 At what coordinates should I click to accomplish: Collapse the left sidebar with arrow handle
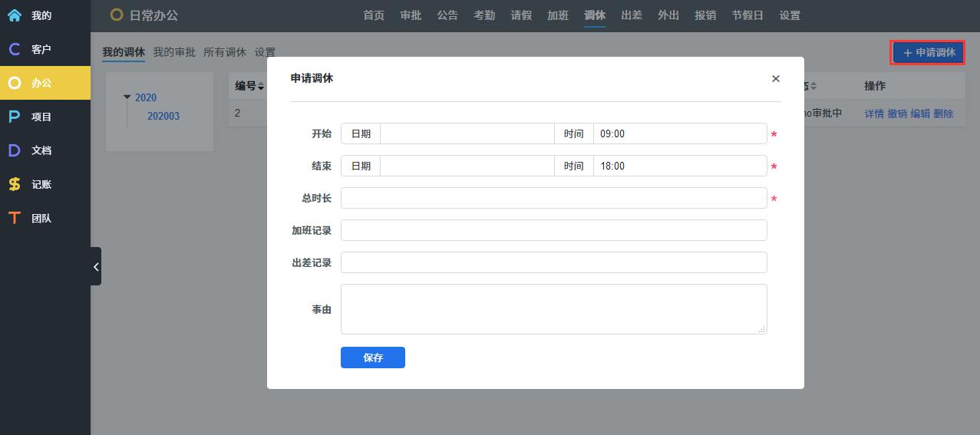[96, 266]
